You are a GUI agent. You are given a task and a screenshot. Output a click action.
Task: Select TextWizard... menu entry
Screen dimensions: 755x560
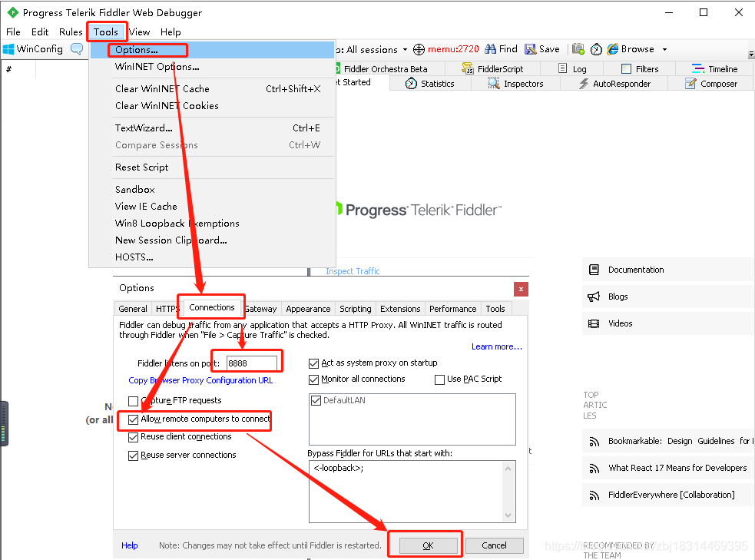(x=213, y=128)
